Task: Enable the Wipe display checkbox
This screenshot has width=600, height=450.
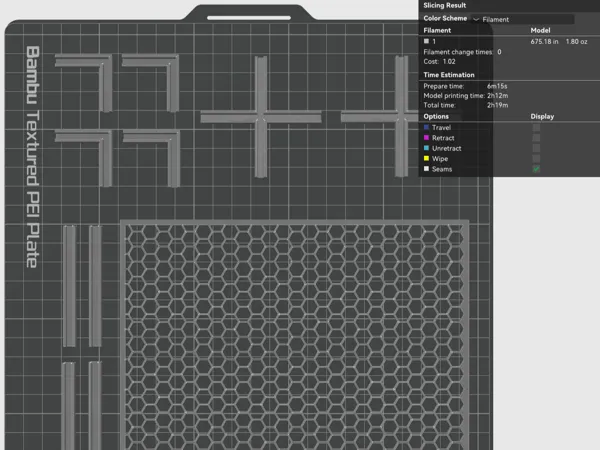Action: [x=536, y=158]
